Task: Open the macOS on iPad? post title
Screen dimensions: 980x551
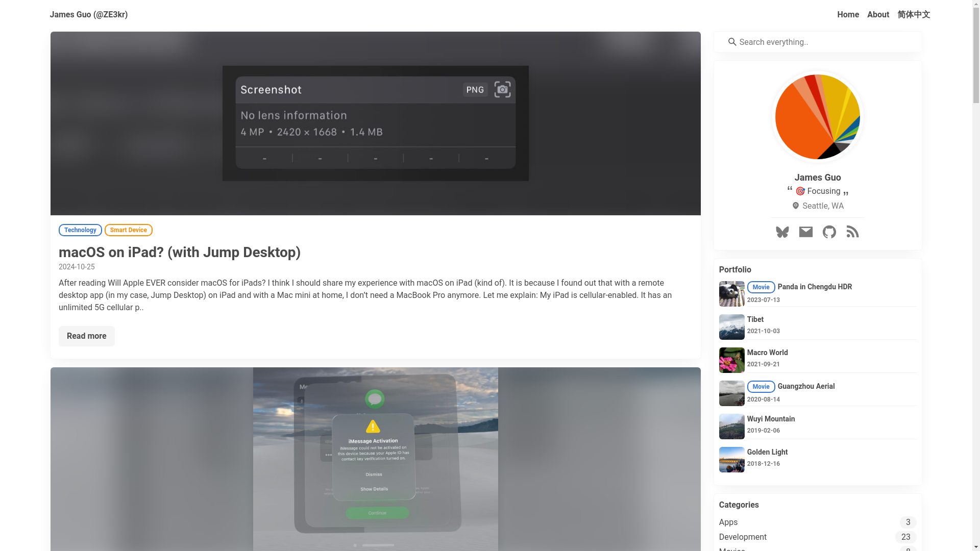Action: 180,252
